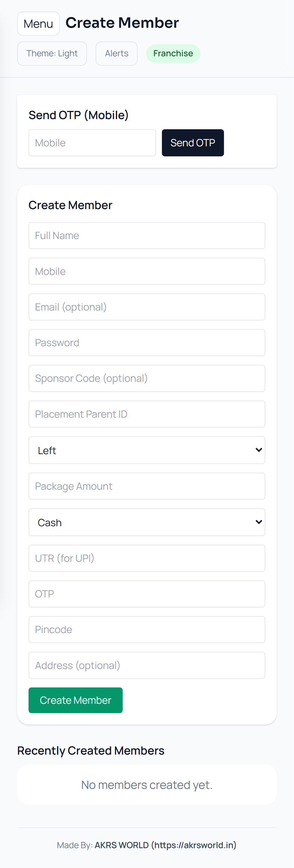
Task: Submit with the green Create Member button
Action: [x=76, y=700]
